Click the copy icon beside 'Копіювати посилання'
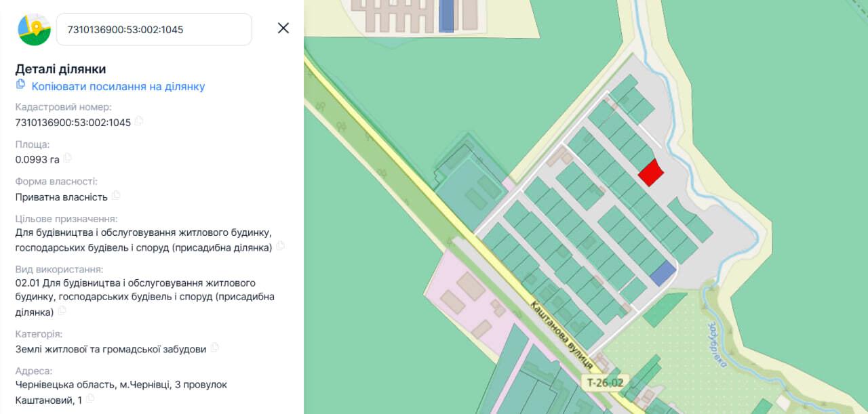 tap(21, 85)
